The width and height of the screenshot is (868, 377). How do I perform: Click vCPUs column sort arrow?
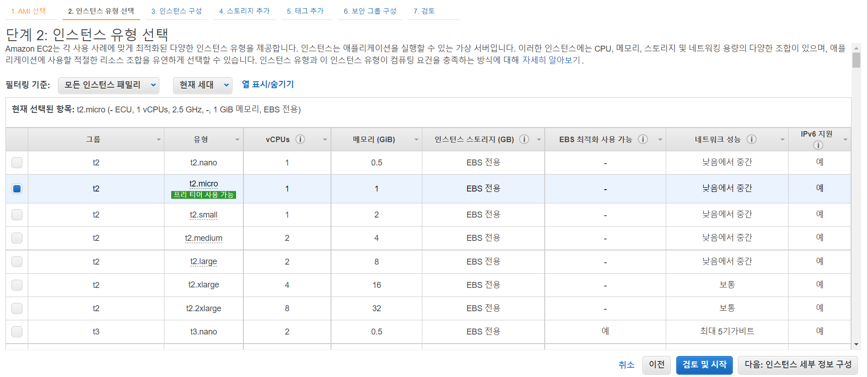[325, 139]
